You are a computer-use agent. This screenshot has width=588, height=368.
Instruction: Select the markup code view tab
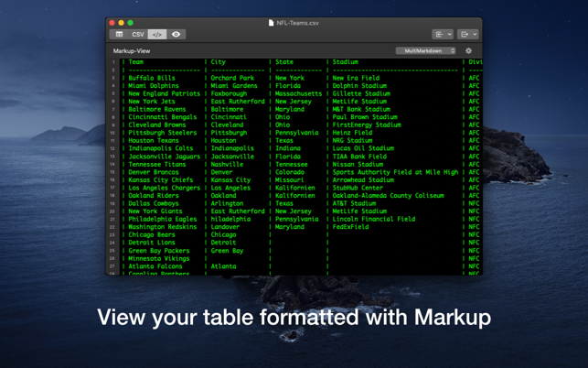157,34
